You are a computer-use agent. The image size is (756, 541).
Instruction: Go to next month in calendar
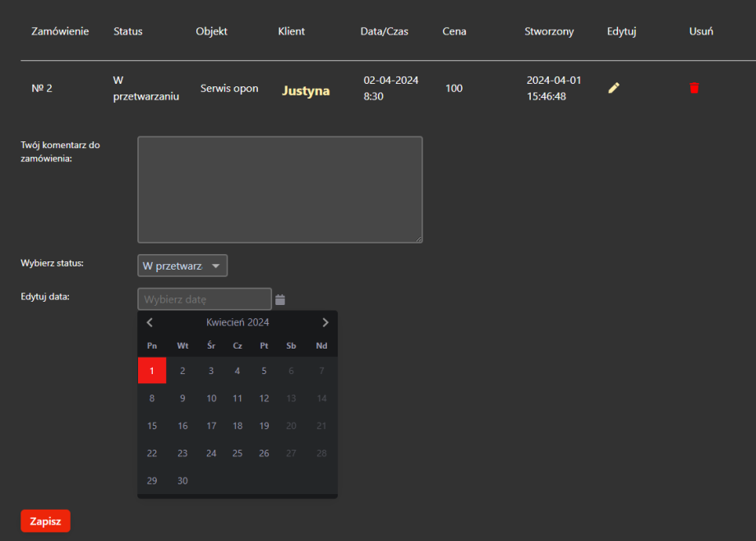[x=325, y=322]
